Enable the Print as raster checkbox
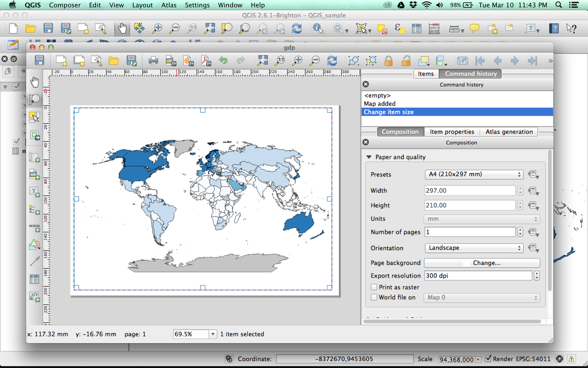 (x=374, y=287)
